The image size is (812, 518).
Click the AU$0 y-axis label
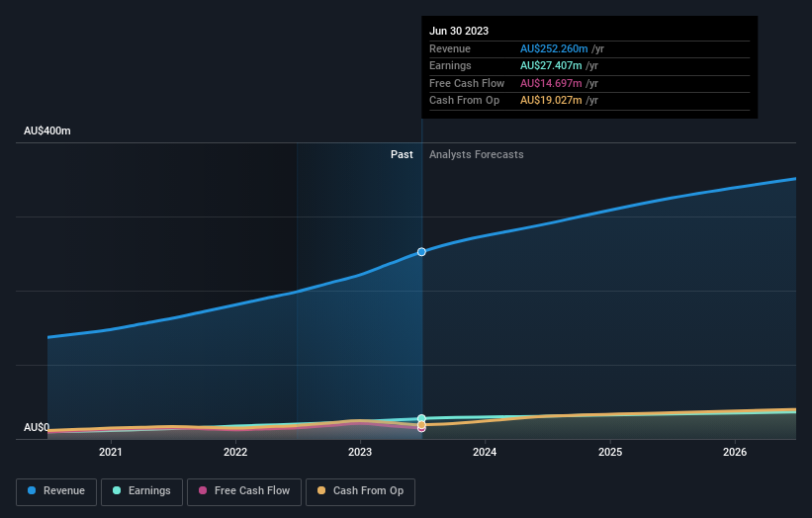37,427
